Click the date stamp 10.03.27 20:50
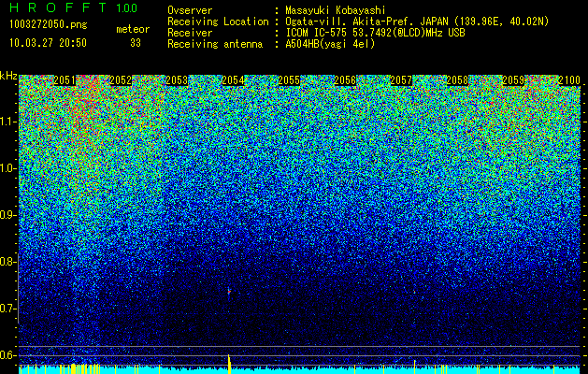The width and height of the screenshot is (588, 374). (48, 43)
